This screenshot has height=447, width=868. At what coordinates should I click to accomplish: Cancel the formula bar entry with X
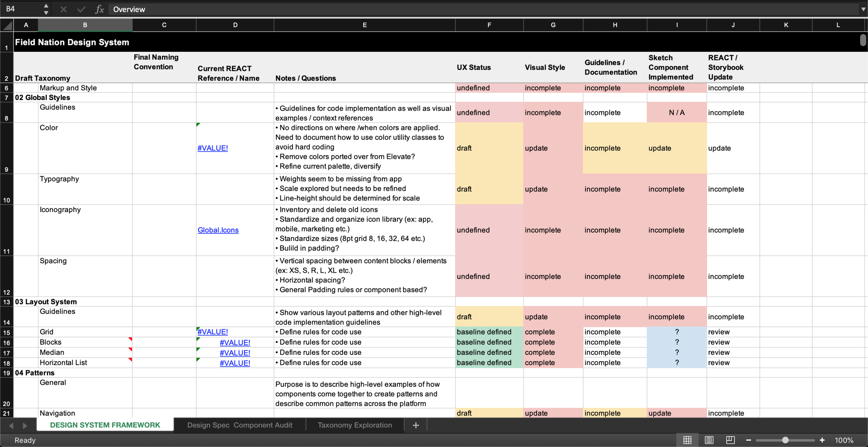tap(63, 9)
